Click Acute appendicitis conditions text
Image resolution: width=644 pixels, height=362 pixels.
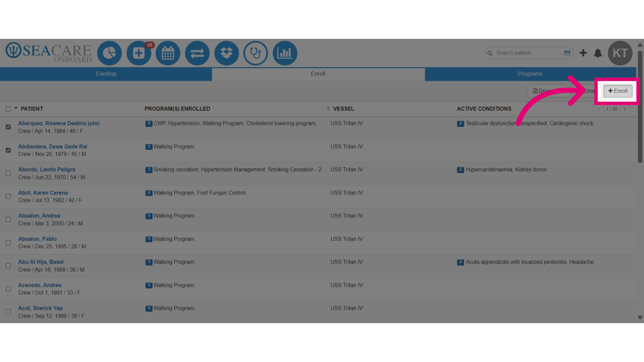click(530, 262)
